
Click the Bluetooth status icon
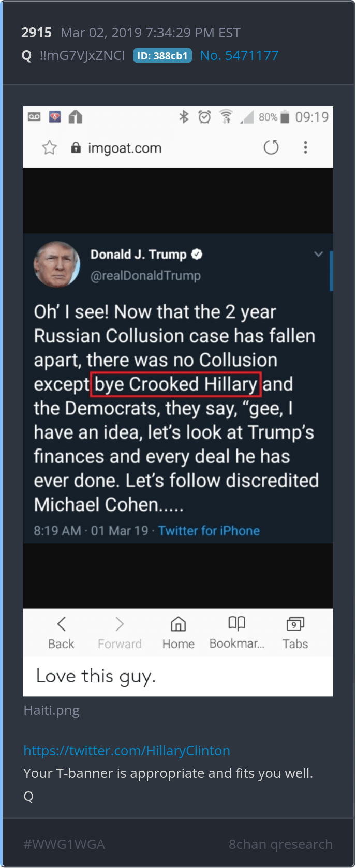(x=184, y=117)
